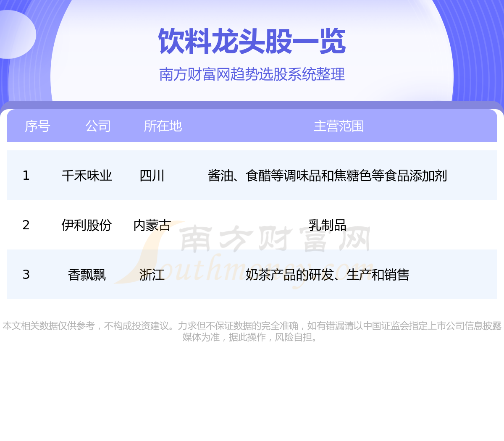Viewport: 504px width, 441px height.
Task: Click the 酱油、食醋等调味品 business scope cell
Action: coord(327,176)
